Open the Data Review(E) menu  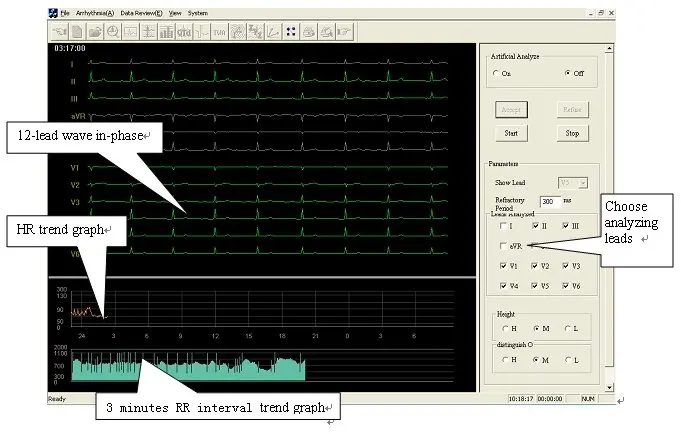141,13
